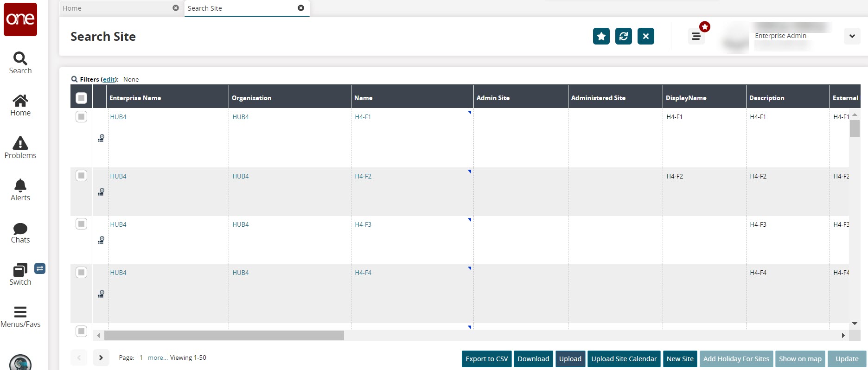Click the more... pages link
Screen dimensions: 868x370
coord(158,357)
